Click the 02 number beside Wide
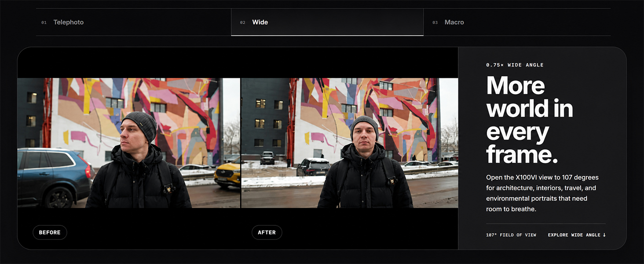 243,22
